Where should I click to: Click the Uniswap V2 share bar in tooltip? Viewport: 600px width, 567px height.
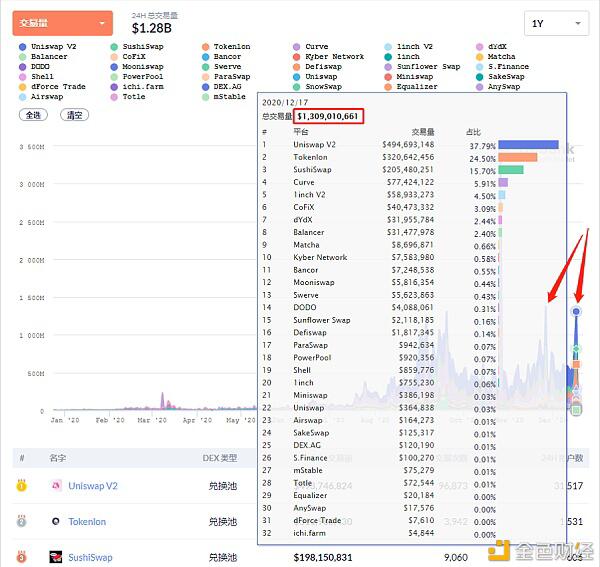pos(528,145)
